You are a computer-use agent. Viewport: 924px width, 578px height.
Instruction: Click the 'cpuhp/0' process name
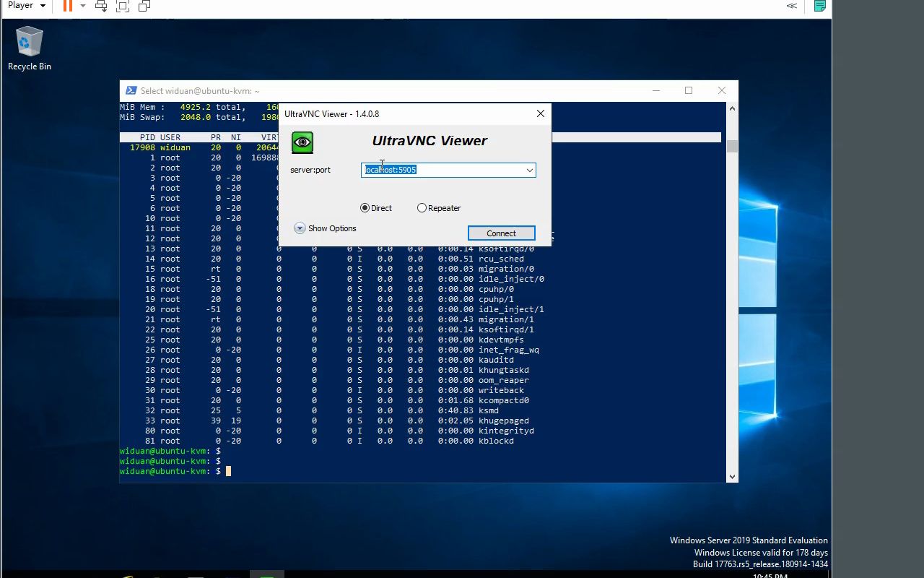(496, 289)
